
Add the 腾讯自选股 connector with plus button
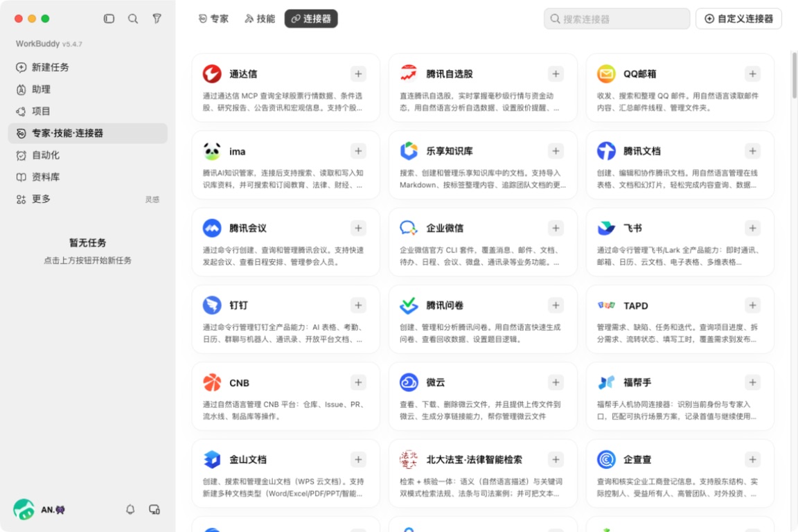click(556, 74)
